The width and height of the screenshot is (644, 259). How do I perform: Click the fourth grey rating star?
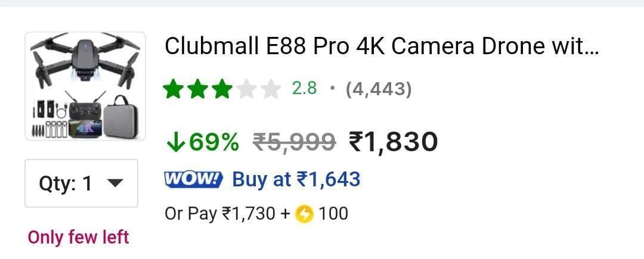[x=246, y=89]
